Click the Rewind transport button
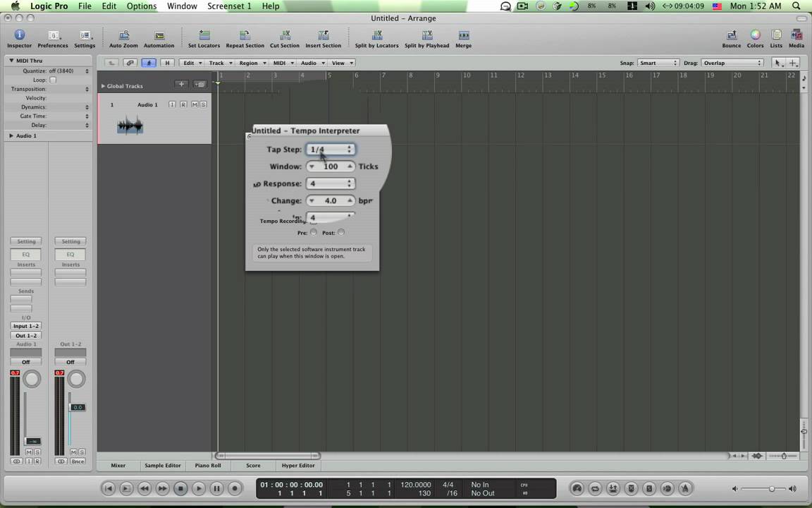 [144, 488]
